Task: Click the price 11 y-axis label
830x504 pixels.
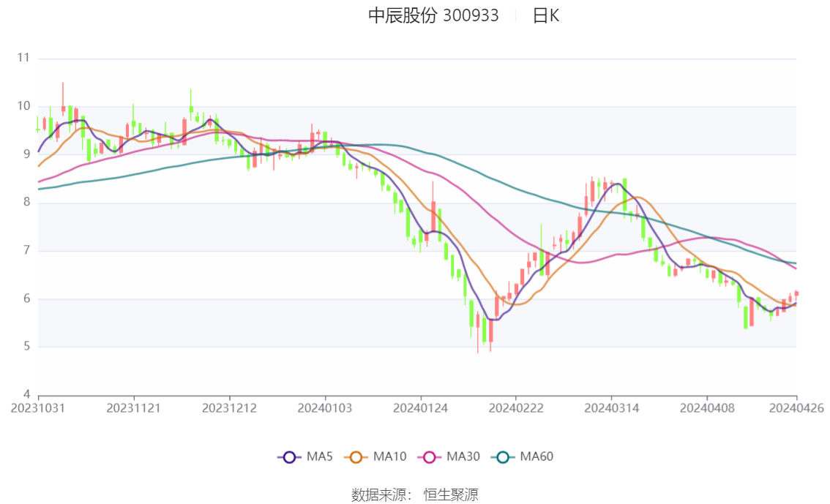Action: tap(23, 58)
